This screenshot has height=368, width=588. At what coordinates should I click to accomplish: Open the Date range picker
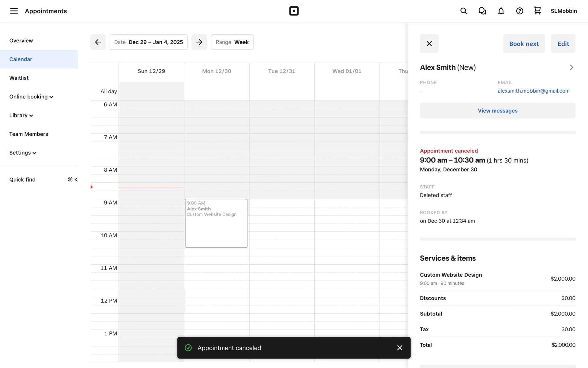coord(149,42)
